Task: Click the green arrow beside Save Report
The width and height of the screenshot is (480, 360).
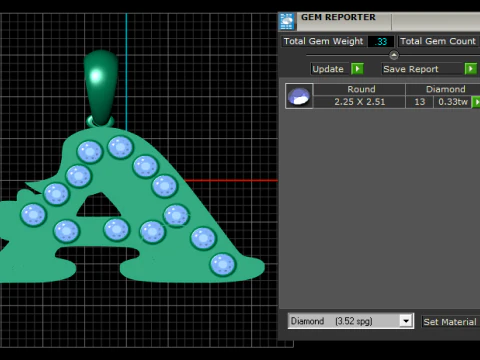Action: 471,69
